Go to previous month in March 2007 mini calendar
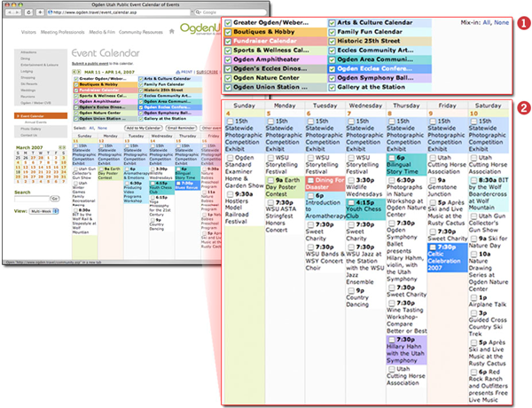The image size is (532, 408). (60, 147)
